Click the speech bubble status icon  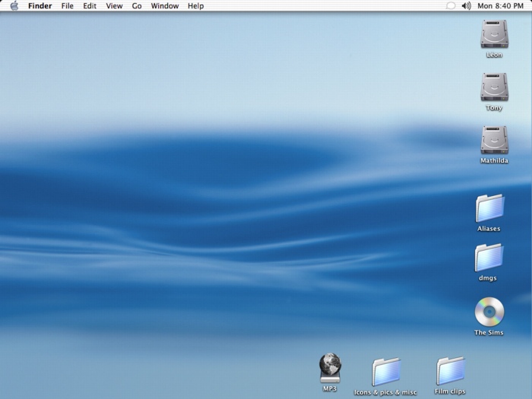(450, 6)
